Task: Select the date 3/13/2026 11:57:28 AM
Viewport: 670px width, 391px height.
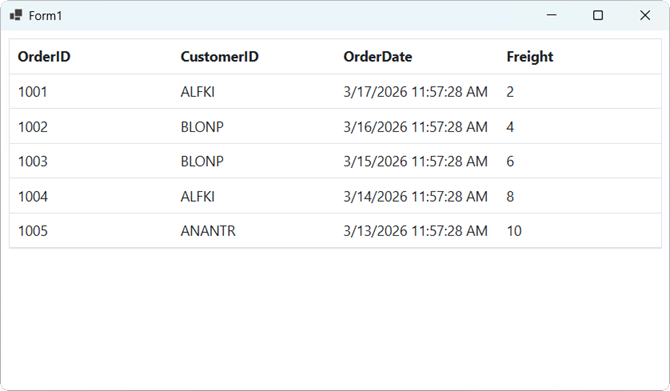Action: (415, 231)
